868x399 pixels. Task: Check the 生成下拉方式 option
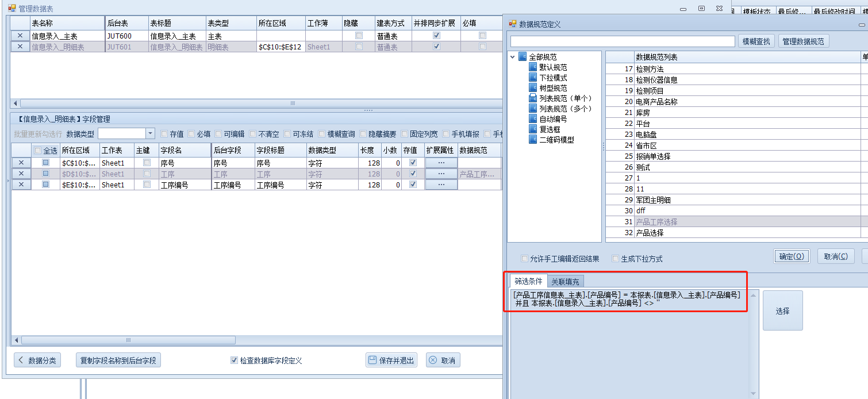point(616,259)
